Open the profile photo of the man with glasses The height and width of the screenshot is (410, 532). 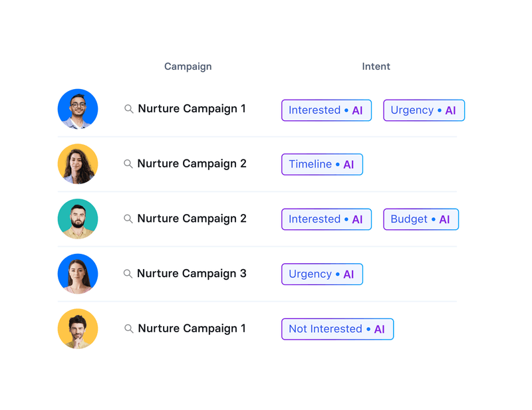point(78,108)
